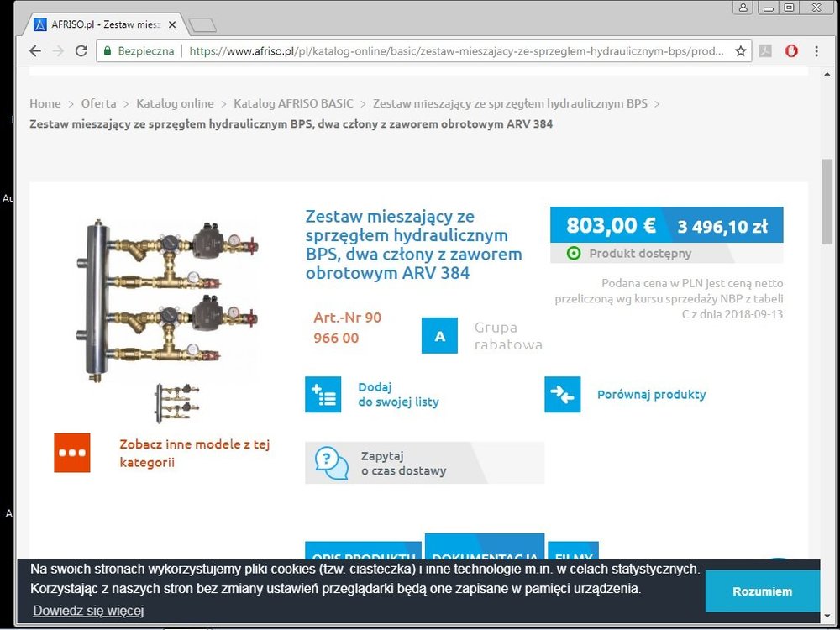The height and width of the screenshot is (630, 840).
Task: Click the add-to-list icon next to Dodaj
Action: click(323, 395)
